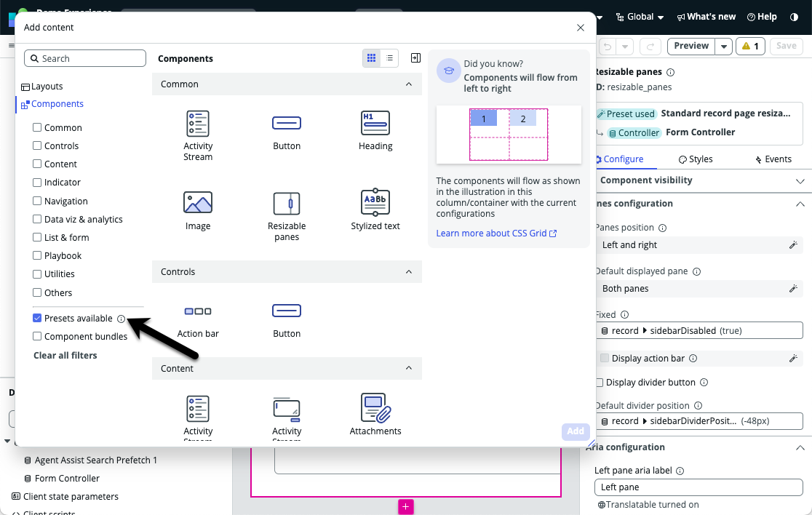Click the Left pane aria label info icon
The height and width of the screenshot is (515, 812).
pyautogui.click(x=680, y=471)
